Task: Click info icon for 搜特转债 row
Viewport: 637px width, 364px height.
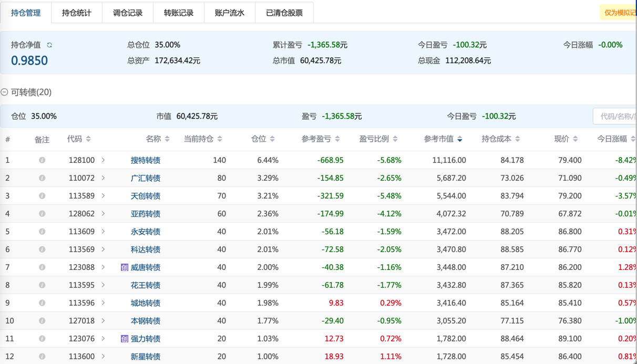Action: (42, 160)
